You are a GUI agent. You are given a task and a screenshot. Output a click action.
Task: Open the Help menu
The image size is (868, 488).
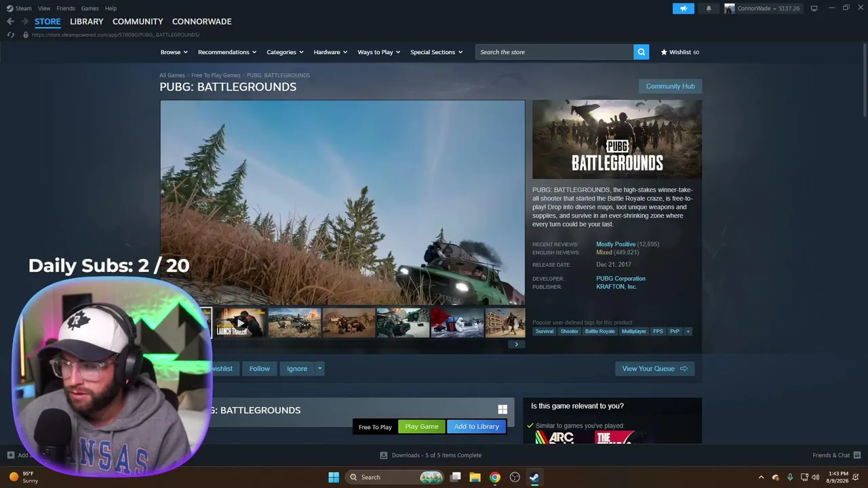111,8
